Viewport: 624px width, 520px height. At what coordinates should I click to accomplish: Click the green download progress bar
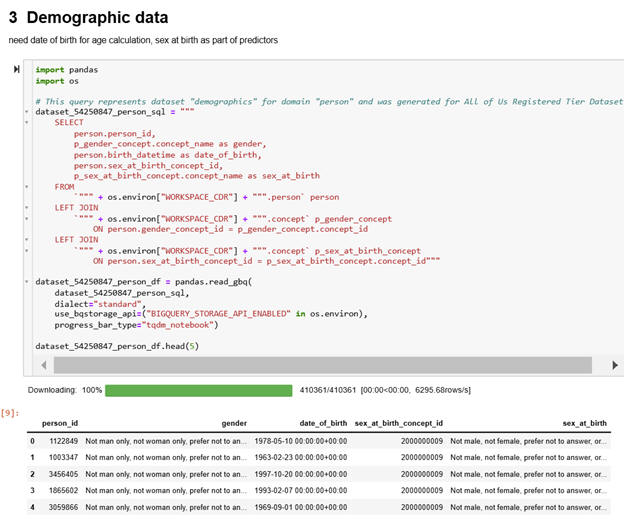pyautogui.click(x=199, y=390)
